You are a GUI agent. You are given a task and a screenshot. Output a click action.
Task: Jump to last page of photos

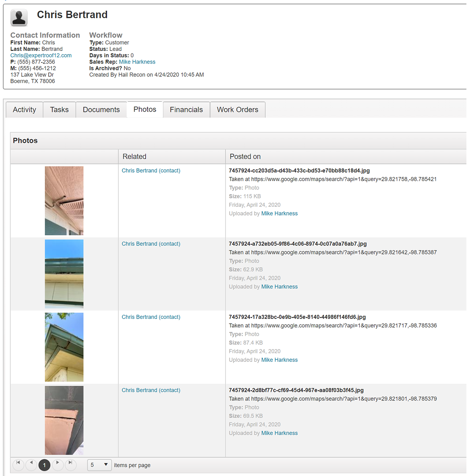70,464
